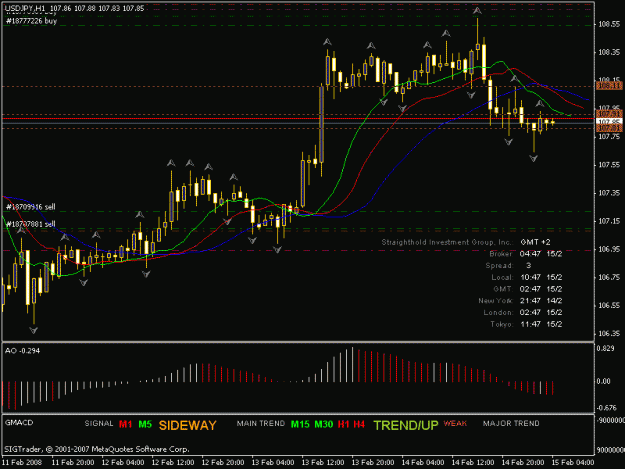Click the 0.829 AO scale value
Viewport: 625px width, 469px height.
(x=605, y=348)
